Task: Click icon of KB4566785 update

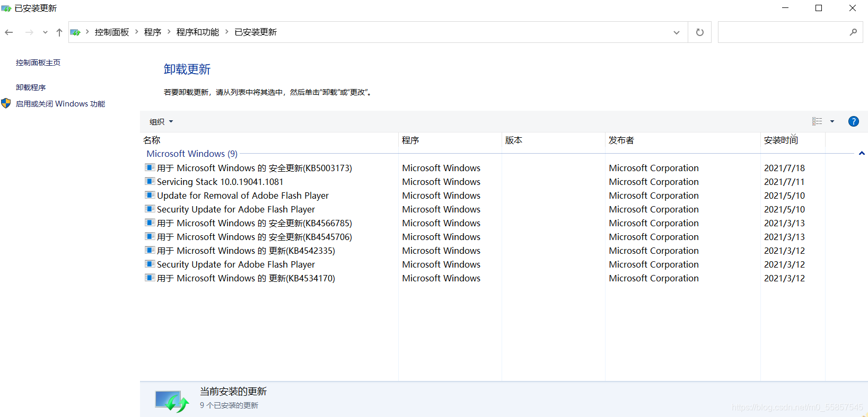Action: [150, 223]
